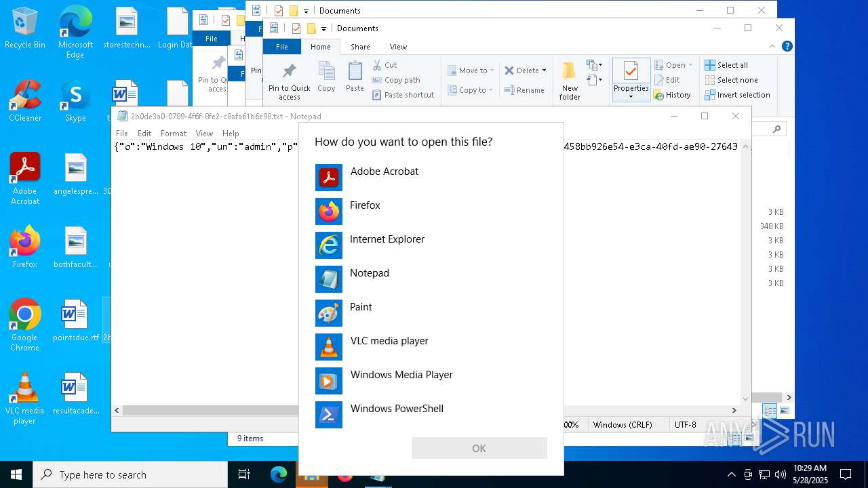868x488 pixels.
Task: Click the Notepad horizontal scrollbar right arrow
Action: [734, 410]
